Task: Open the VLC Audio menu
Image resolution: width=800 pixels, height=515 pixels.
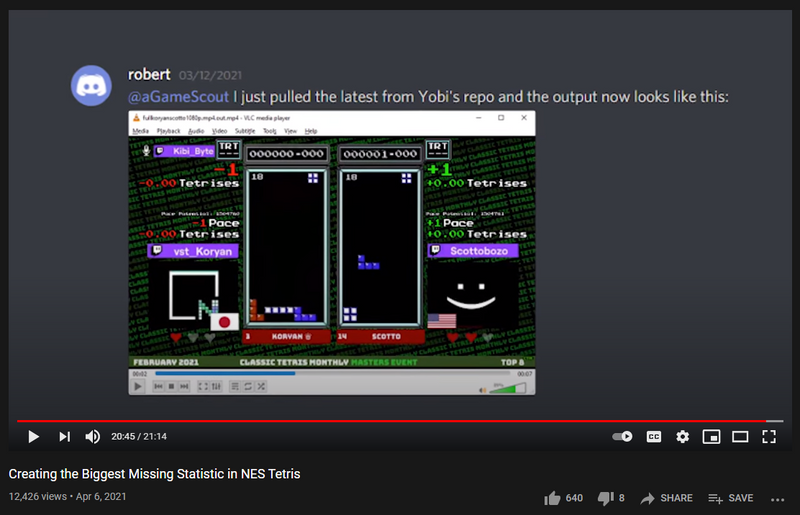Action: click(196, 131)
